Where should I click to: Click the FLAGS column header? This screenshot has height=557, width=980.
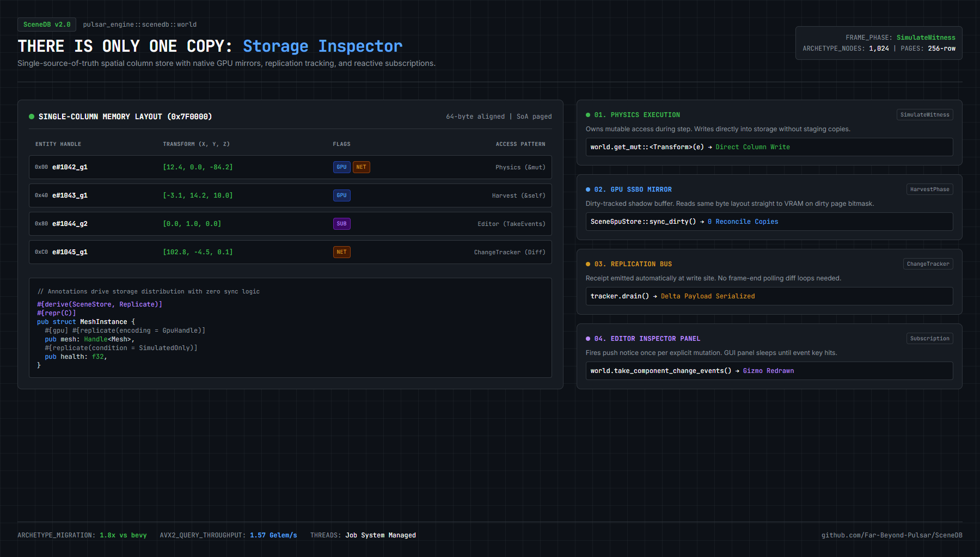pos(342,144)
